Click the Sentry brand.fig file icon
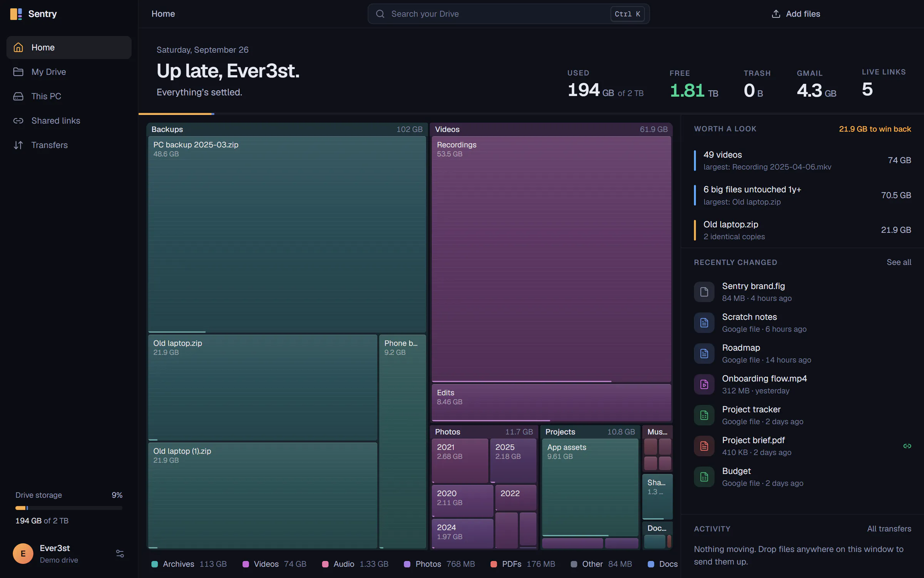 704,292
